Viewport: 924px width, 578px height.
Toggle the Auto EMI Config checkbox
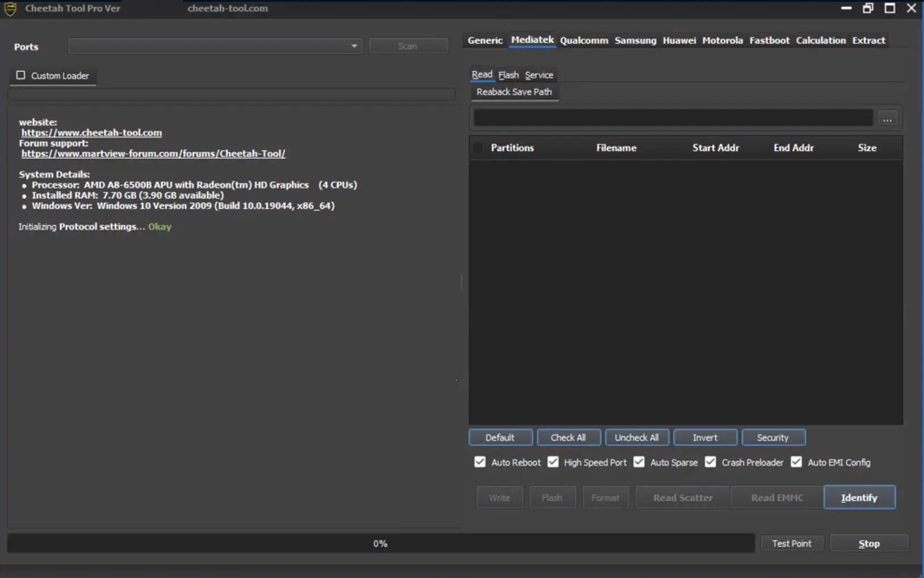(x=796, y=462)
